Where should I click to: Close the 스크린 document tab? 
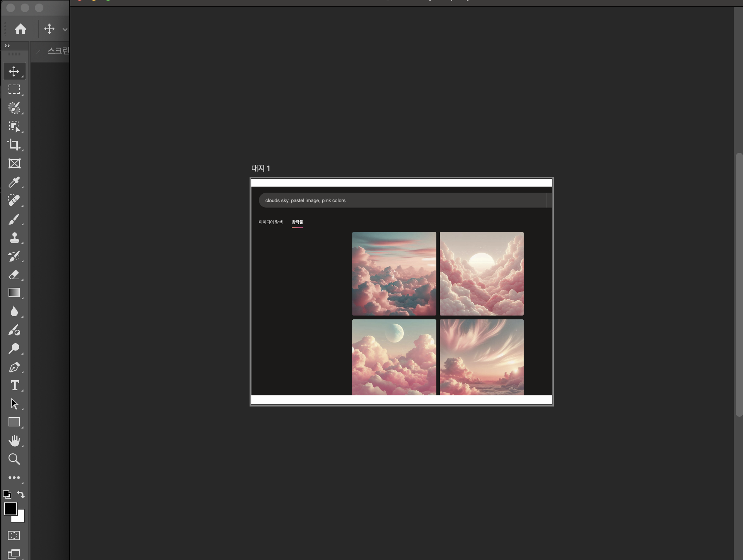tap(38, 52)
